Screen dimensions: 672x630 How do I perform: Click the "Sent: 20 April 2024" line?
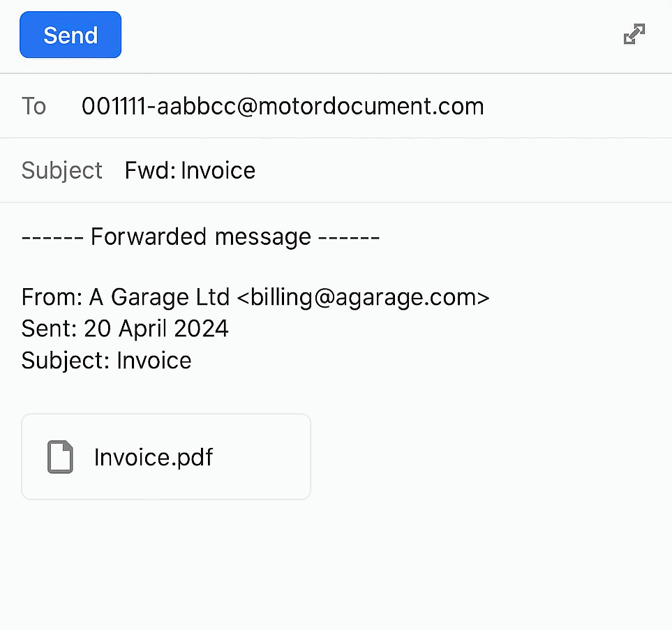pyautogui.click(x=125, y=329)
